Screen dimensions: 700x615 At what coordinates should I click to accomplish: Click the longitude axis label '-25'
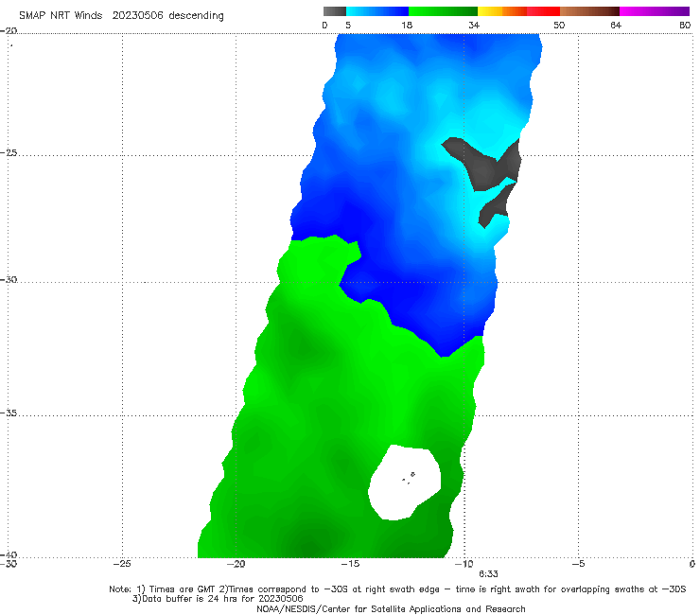tap(122, 564)
